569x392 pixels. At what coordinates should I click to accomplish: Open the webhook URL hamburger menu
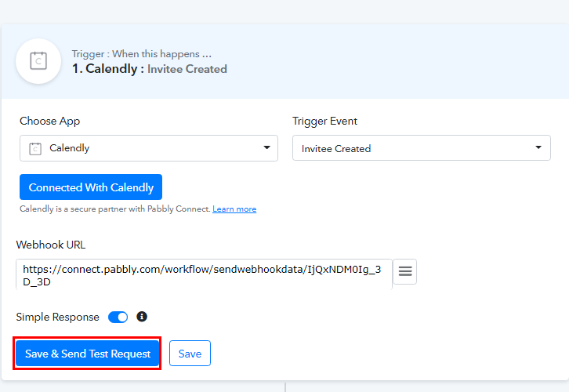click(405, 271)
